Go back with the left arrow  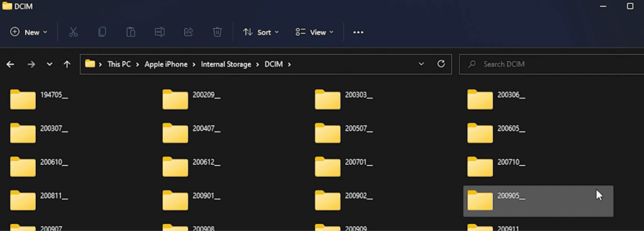(10, 64)
